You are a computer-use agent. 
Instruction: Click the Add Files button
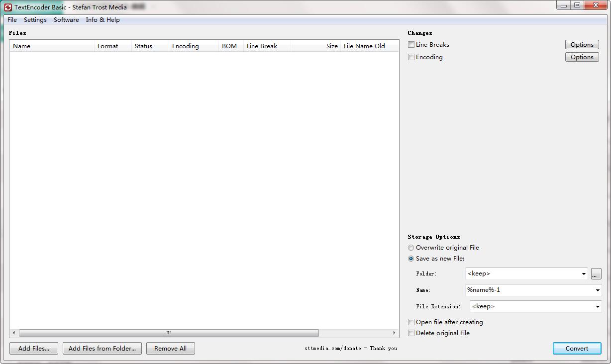click(x=33, y=348)
